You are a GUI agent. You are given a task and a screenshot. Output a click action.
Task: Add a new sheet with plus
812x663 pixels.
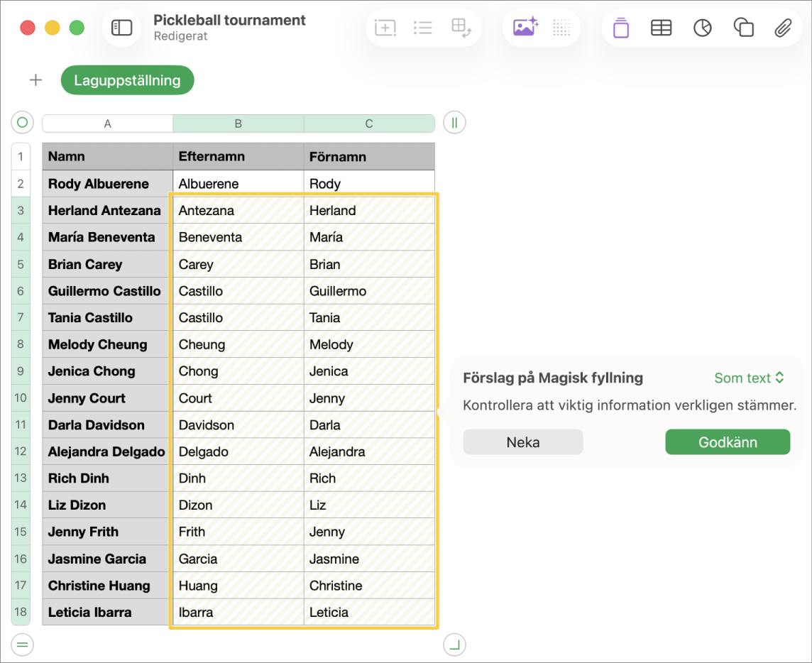click(x=35, y=80)
